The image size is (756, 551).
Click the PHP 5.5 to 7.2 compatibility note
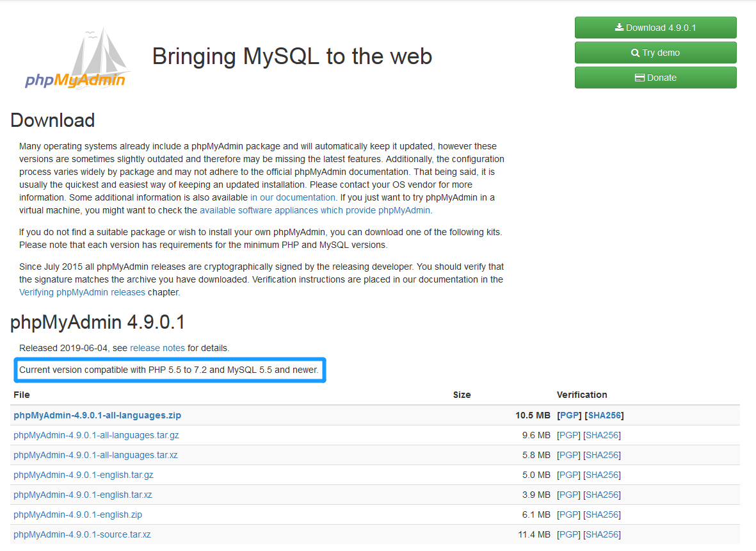point(169,370)
